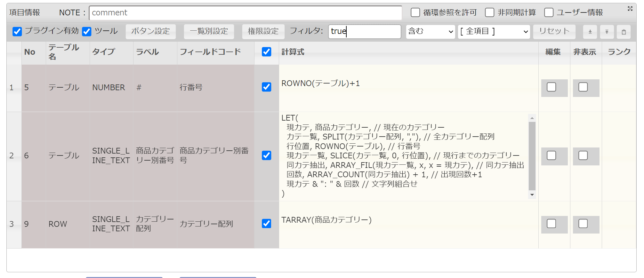Click the clipboard icon button
This screenshot has height=278, width=644.
click(624, 32)
